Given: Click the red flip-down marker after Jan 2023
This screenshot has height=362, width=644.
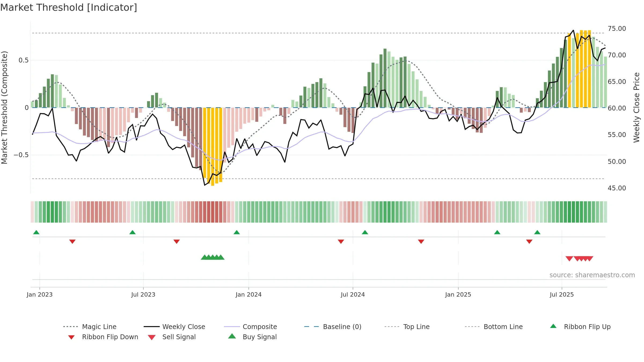Looking at the screenshot, I should (x=72, y=242).
